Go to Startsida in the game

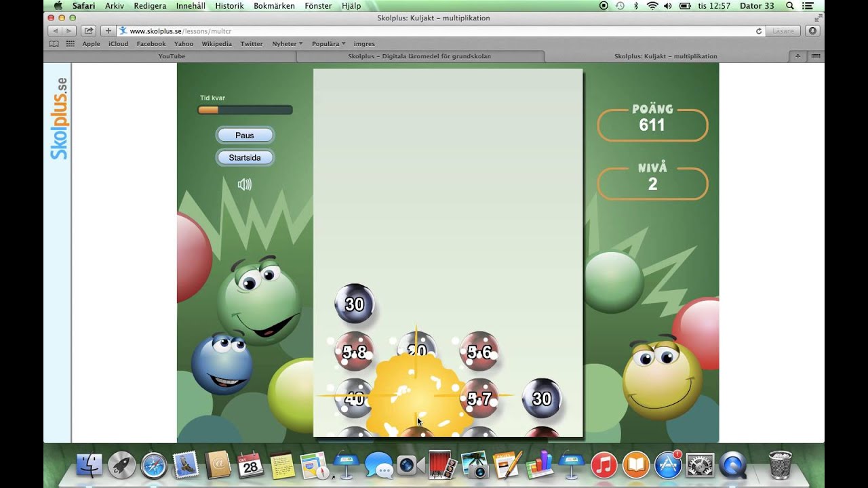click(x=245, y=158)
